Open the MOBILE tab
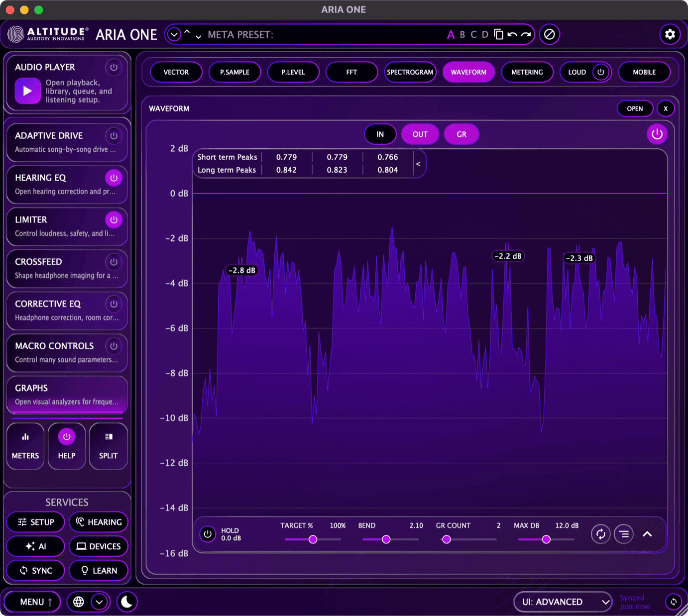Viewport: 688px width, 616px height. [644, 72]
